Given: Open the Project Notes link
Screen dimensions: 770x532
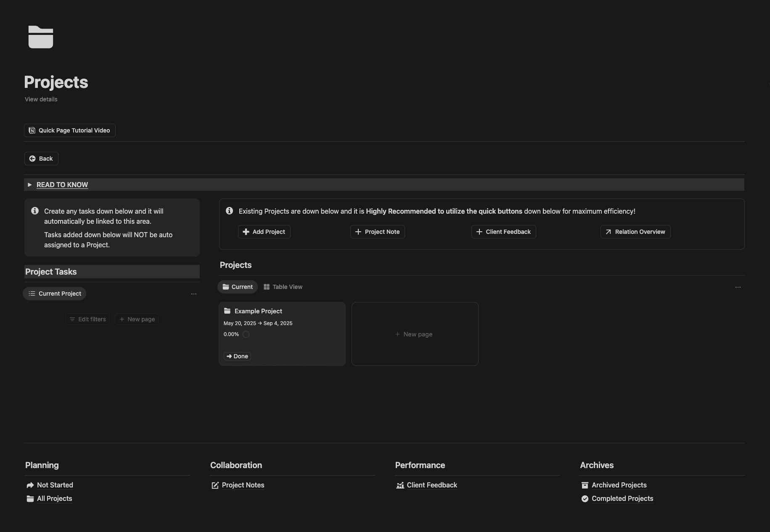Looking at the screenshot, I should [243, 485].
